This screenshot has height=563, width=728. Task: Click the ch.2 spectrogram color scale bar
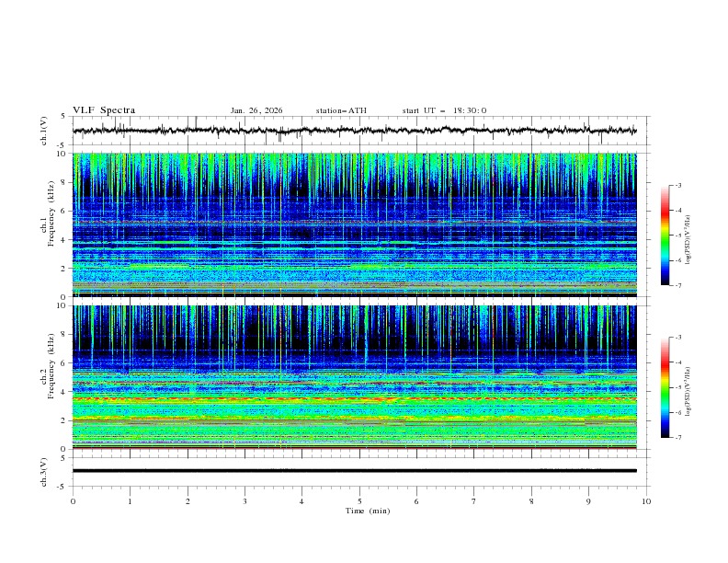point(665,387)
